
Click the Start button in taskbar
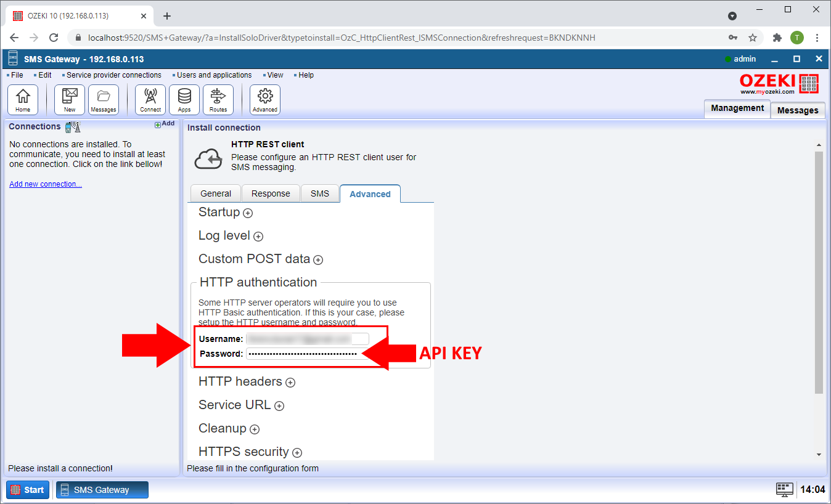28,490
